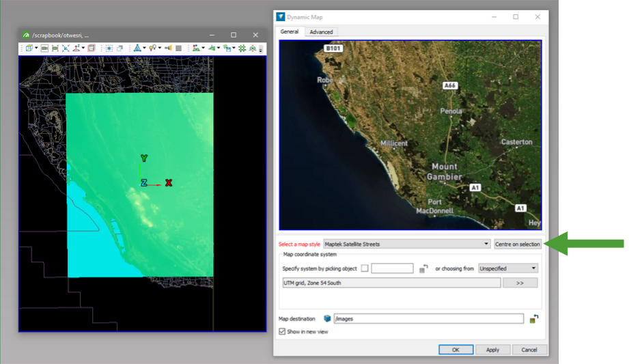629x364 pixels.
Task: Tick the 'Specify system by picking object' checkbox
Action: 365,268
